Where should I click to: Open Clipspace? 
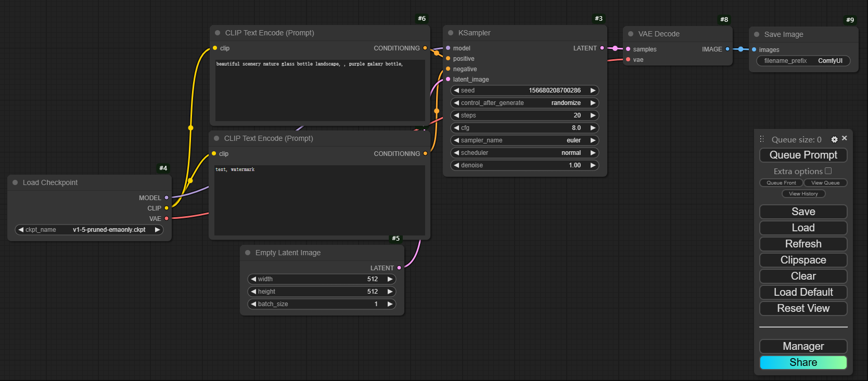[803, 260]
